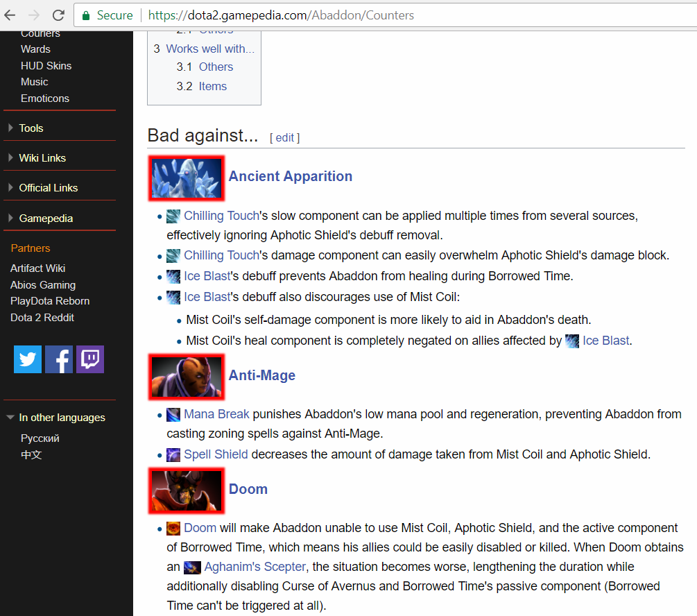This screenshot has width=697, height=616.
Task: Open Chilling Touch link in damage component line
Action: pos(221,255)
